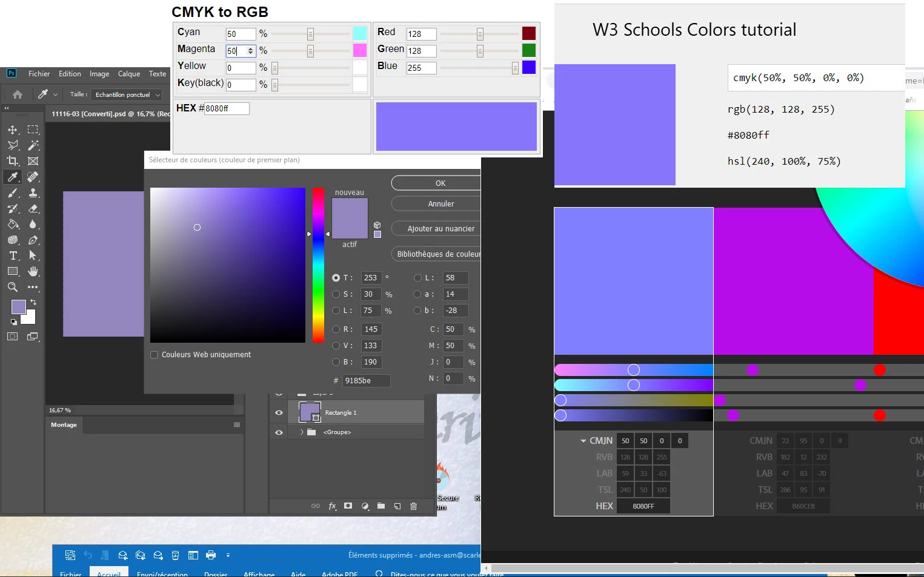Select the T hue radio button

click(336, 278)
